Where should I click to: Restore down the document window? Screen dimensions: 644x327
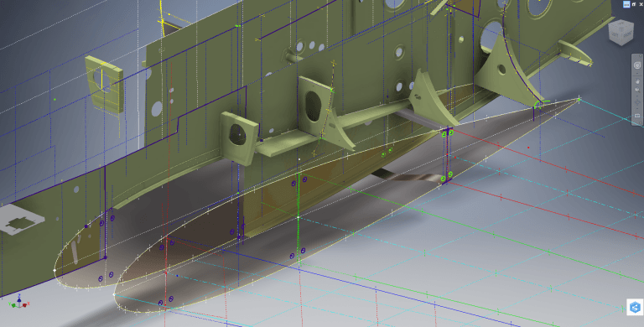[634, 4]
